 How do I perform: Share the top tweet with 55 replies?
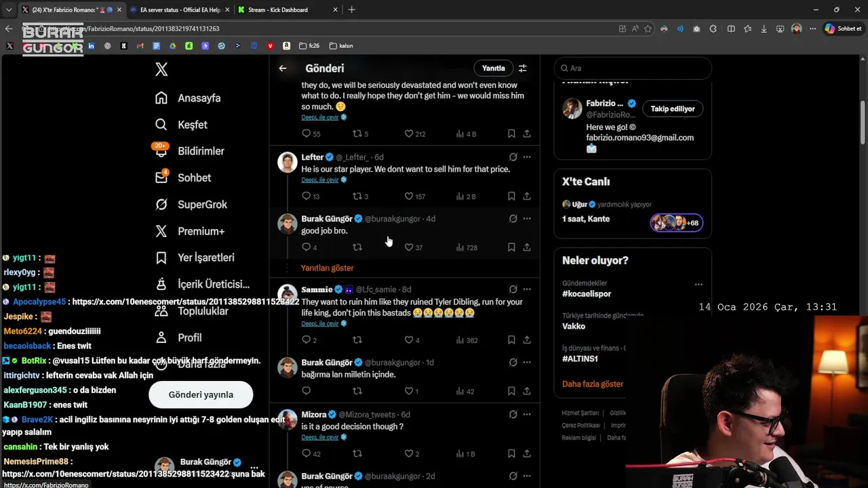[x=527, y=134]
